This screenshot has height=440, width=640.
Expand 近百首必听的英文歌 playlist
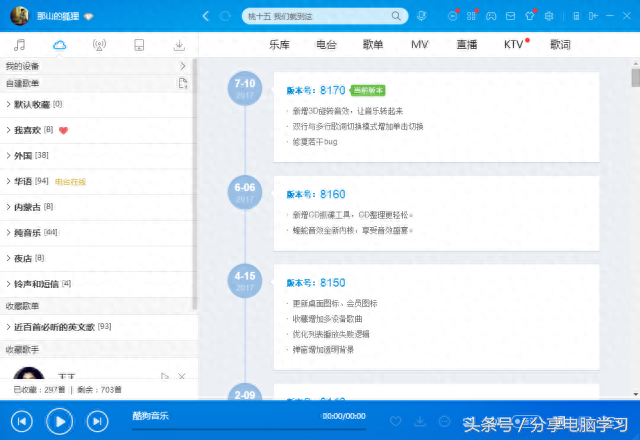[8, 327]
